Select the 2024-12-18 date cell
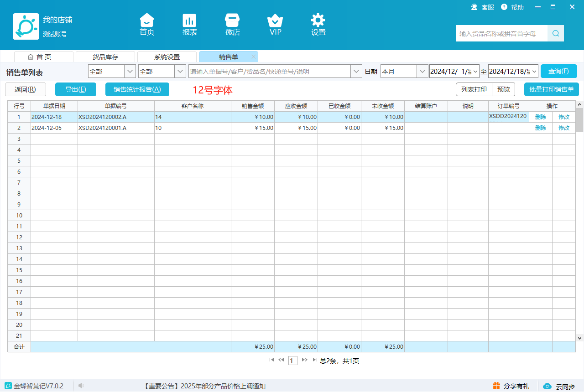This screenshot has height=392, width=584. point(54,117)
